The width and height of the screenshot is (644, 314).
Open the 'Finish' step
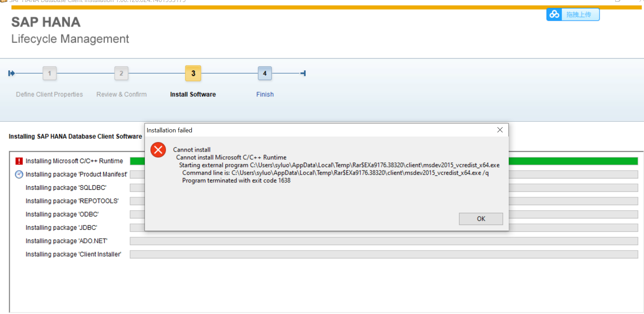(x=265, y=94)
